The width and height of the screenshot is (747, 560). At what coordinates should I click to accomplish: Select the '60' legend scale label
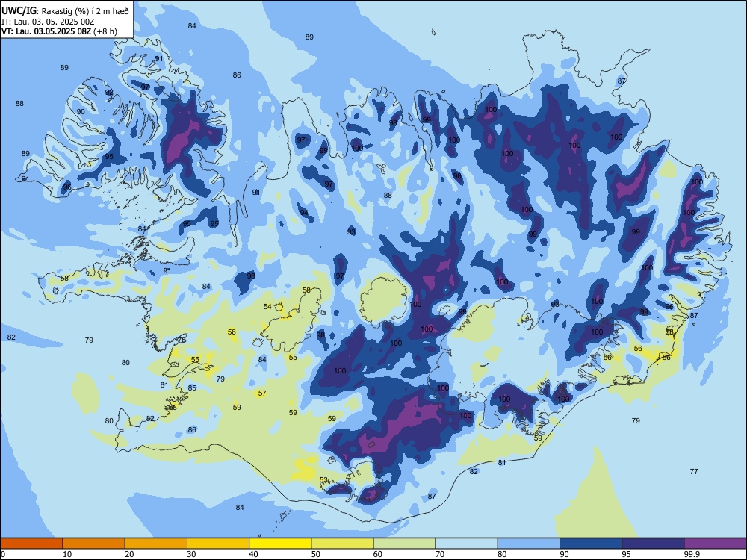click(x=378, y=554)
